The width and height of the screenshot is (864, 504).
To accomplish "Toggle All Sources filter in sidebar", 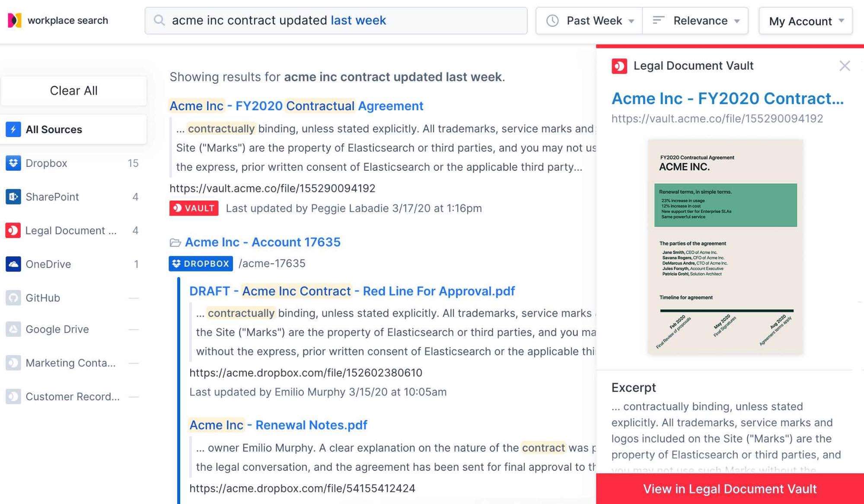I will click(x=73, y=129).
